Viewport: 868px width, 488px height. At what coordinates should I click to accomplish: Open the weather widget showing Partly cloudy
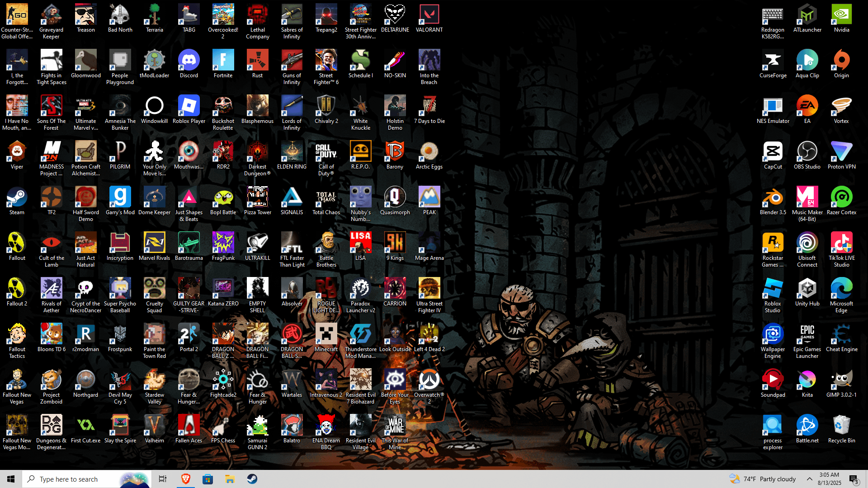[x=762, y=479]
